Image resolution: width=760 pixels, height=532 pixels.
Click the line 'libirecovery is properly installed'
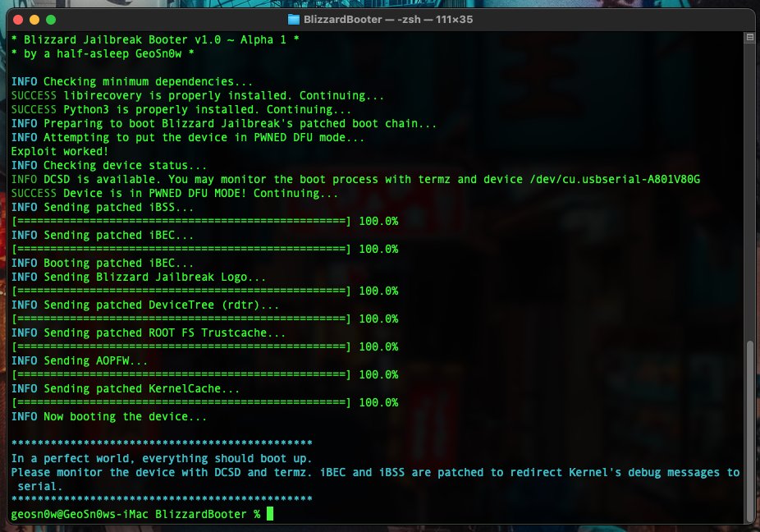tap(177, 95)
